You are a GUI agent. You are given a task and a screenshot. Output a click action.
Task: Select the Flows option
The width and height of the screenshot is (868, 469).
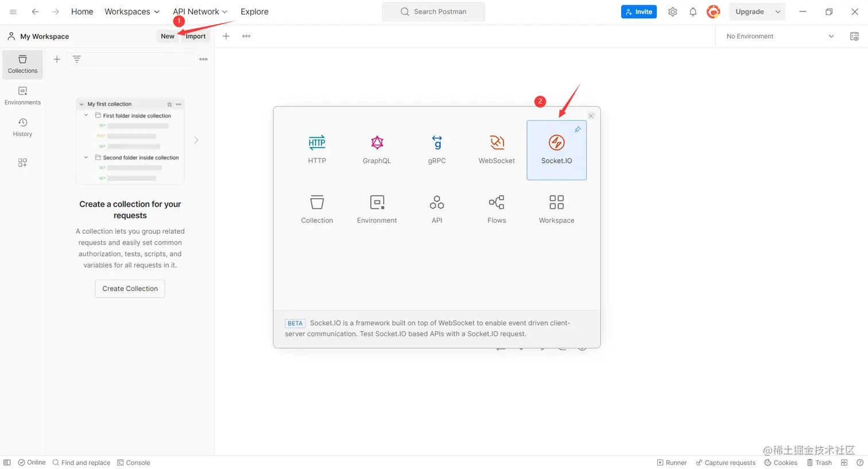point(497,210)
